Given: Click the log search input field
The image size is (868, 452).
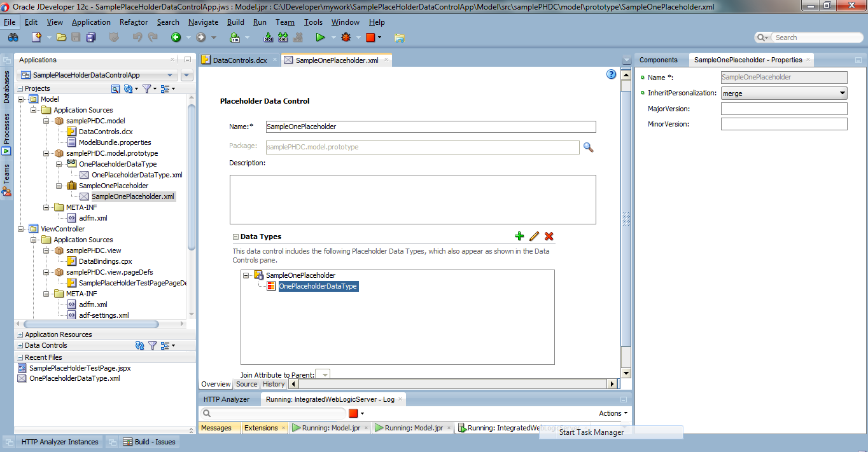Looking at the screenshot, I should tap(274, 413).
